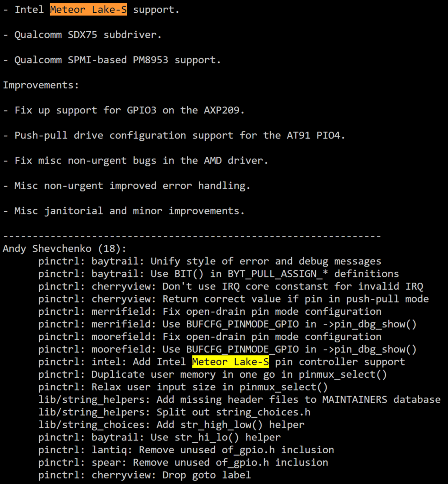Click the GPIO3 on the AXP209 line
The width and height of the screenshot is (448, 484).
[x=124, y=111]
